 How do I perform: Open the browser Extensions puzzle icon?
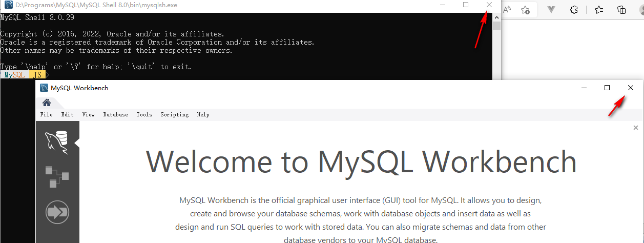[574, 10]
